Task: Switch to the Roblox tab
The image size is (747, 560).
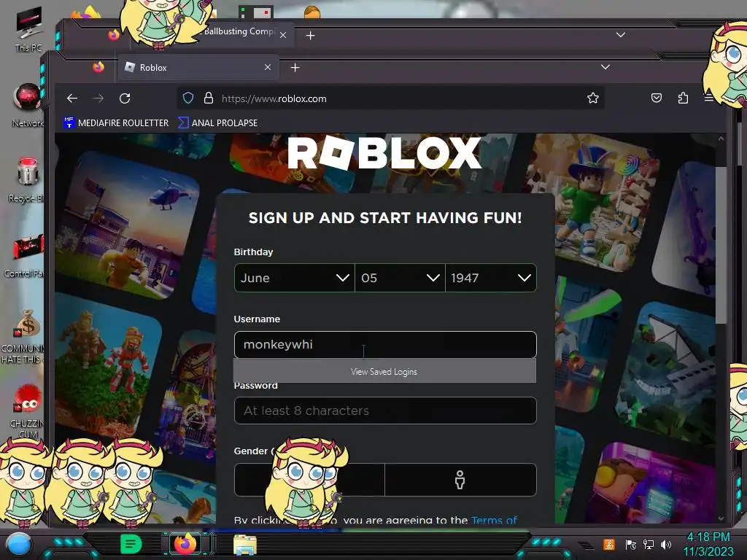Action: (x=198, y=68)
